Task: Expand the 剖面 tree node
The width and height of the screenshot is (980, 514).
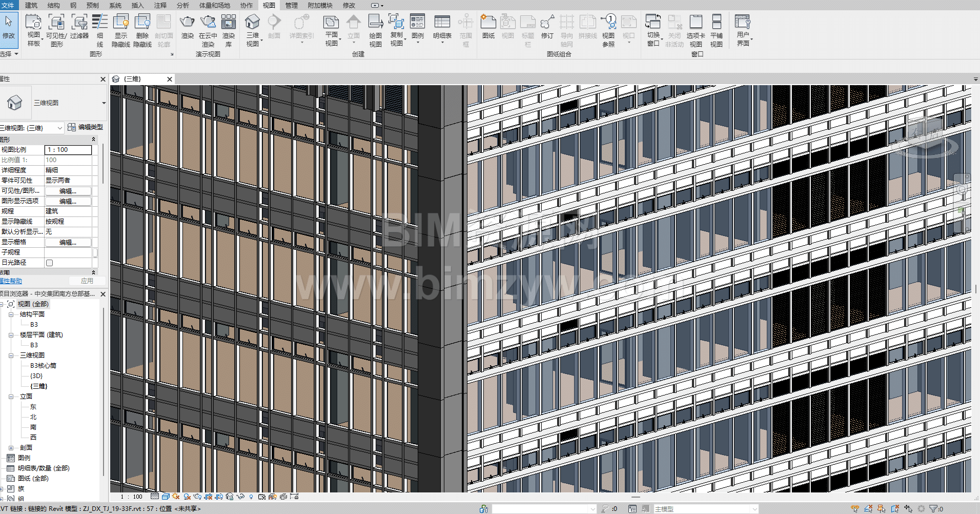Action: click(x=11, y=448)
